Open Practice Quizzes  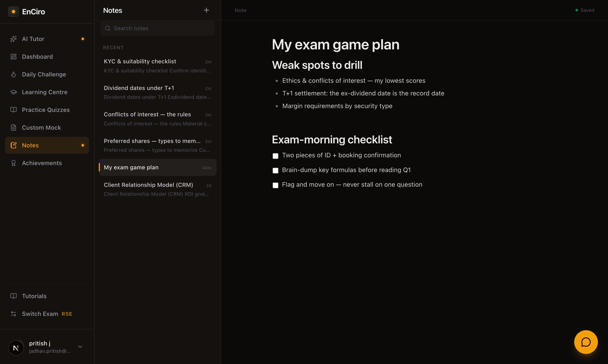pyautogui.click(x=47, y=110)
